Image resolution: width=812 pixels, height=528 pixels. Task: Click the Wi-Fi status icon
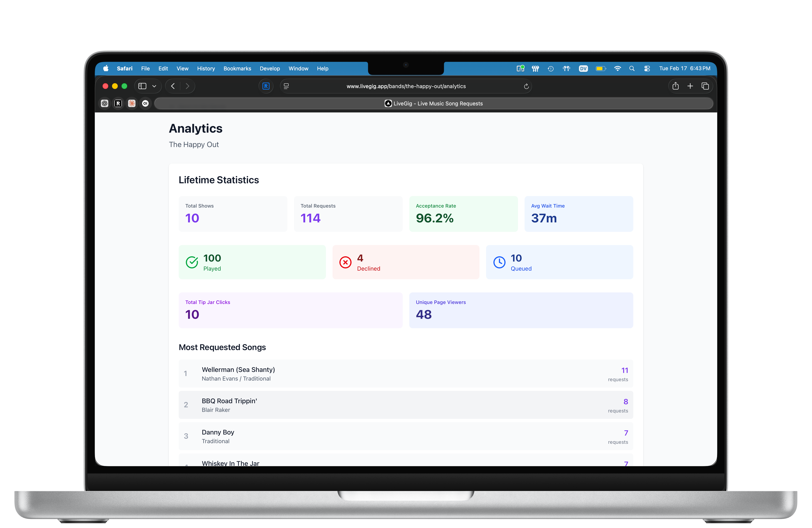617,68
